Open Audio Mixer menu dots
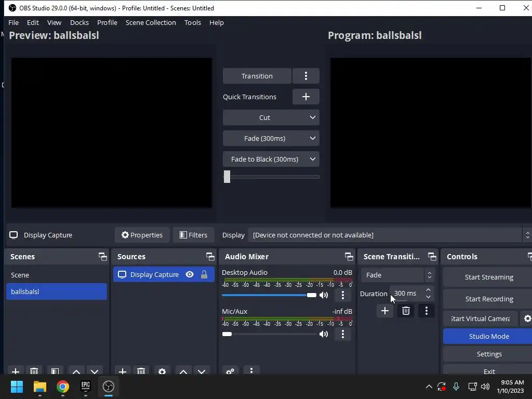The height and width of the screenshot is (399, 532). (251, 370)
